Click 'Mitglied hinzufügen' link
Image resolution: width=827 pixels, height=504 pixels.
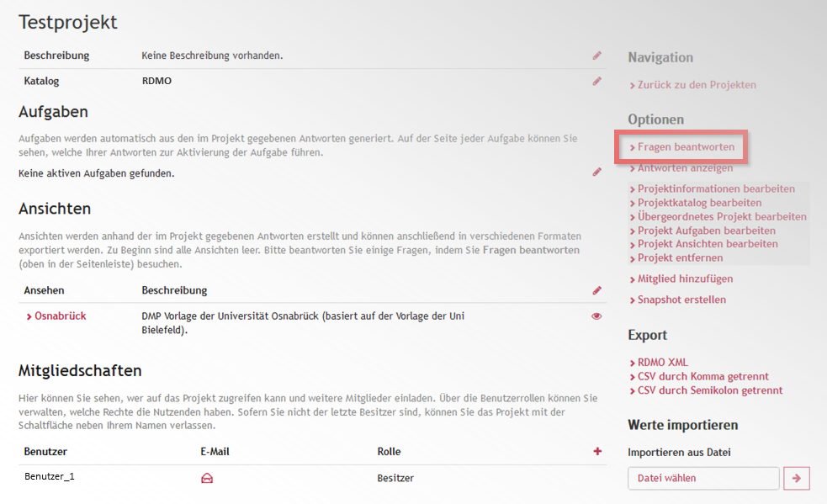pyautogui.click(x=685, y=279)
